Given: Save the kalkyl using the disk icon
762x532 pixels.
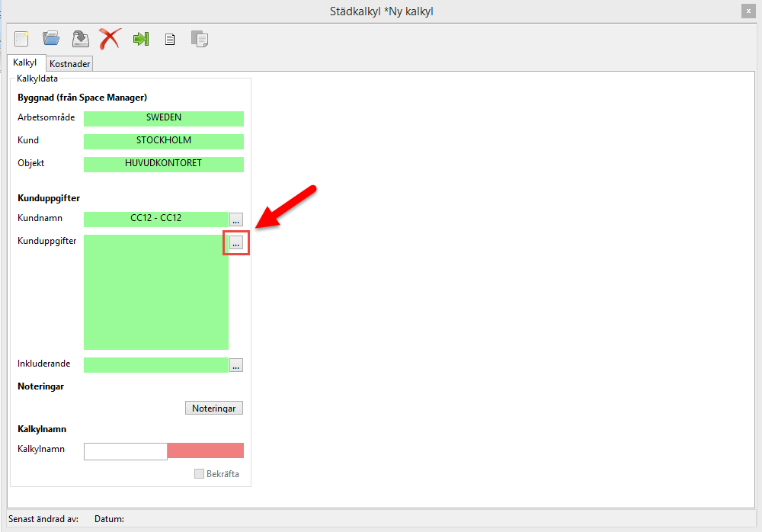Looking at the screenshot, I should pyautogui.click(x=80, y=39).
